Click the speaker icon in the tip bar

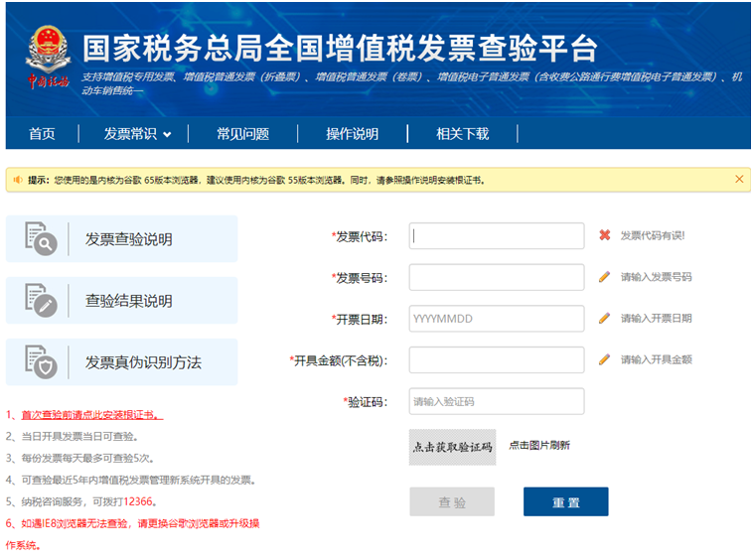point(18,180)
